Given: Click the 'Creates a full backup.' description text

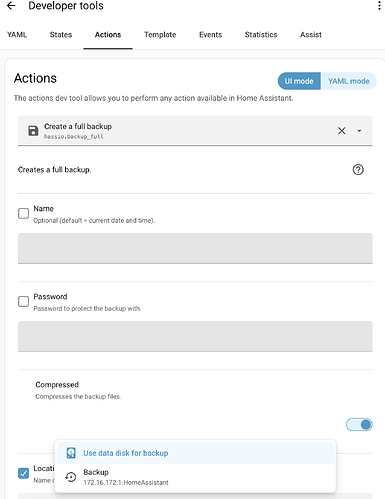Looking at the screenshot, I should click(x=54, y=170).
